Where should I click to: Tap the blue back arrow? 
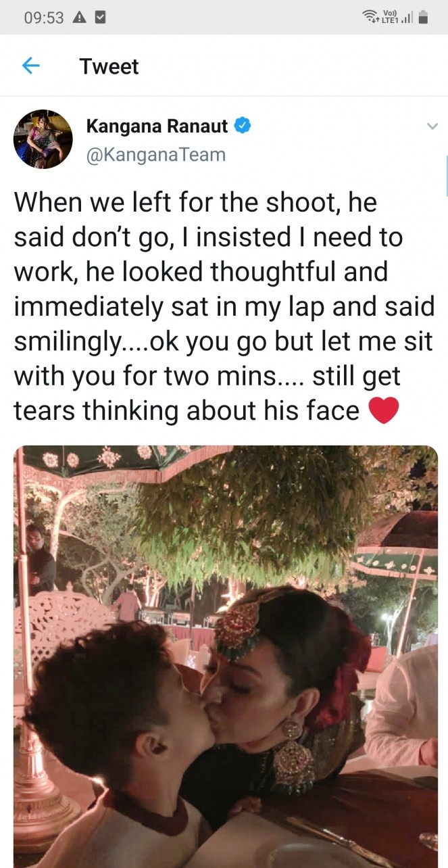(31, 66)
